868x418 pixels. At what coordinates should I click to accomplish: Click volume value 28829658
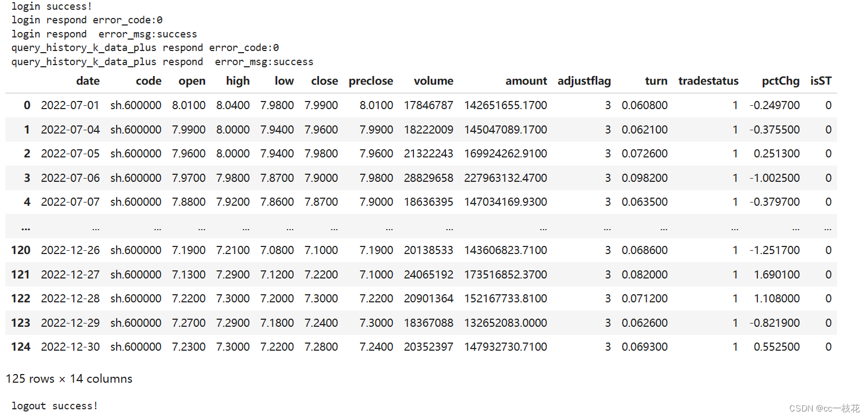[x=429, y=178]
